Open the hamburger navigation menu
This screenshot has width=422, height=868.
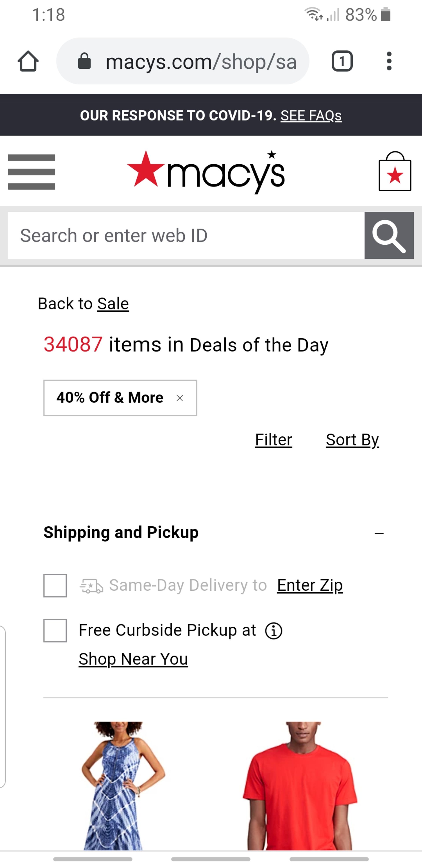coord(32,172)
